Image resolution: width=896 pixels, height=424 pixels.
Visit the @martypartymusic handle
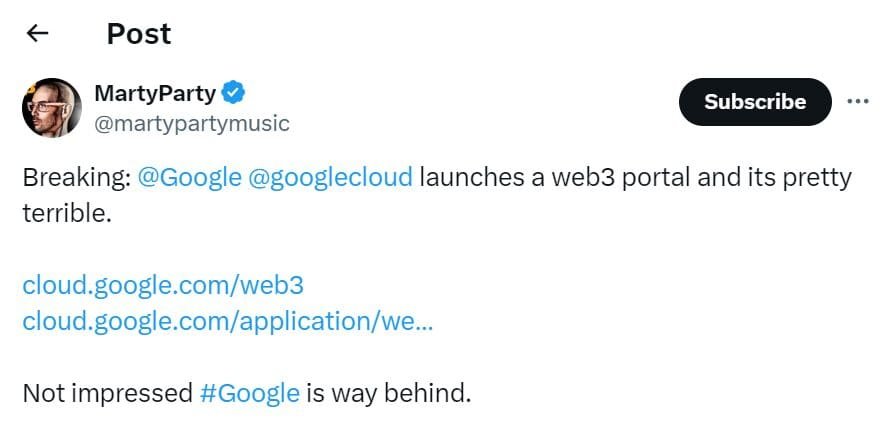[x=191, y=124]
